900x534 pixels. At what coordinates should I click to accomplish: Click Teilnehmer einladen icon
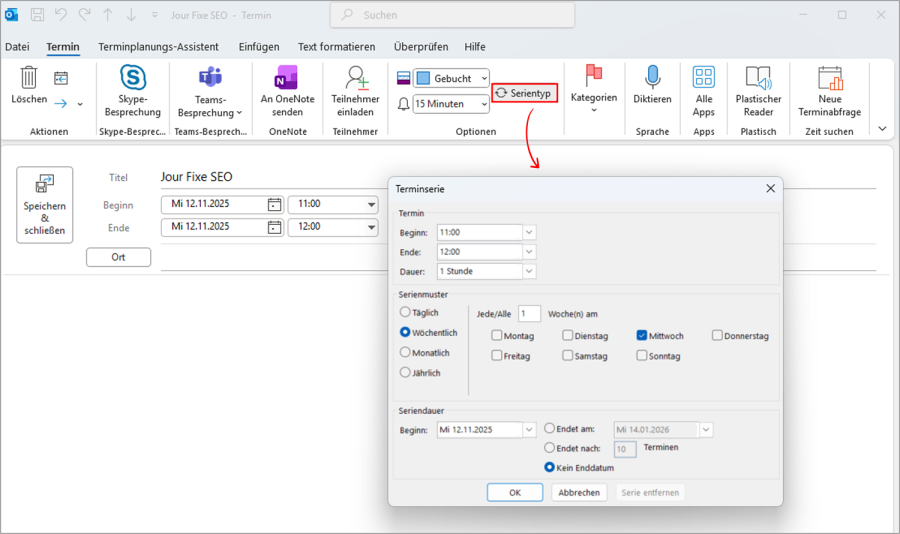click(x=356, y=78)
